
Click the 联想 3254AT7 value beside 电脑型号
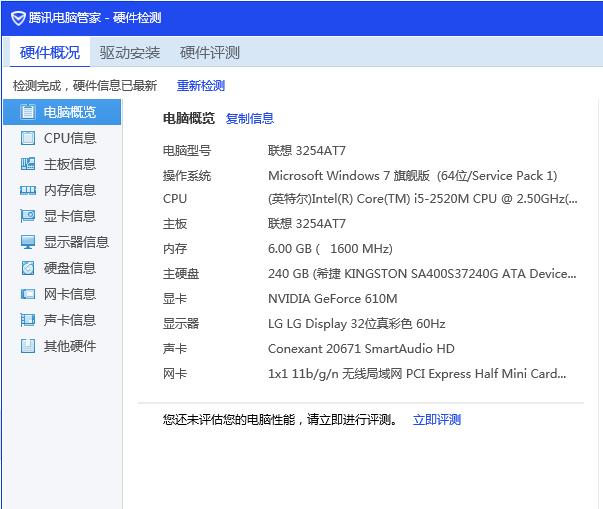(x=306, y=150)
